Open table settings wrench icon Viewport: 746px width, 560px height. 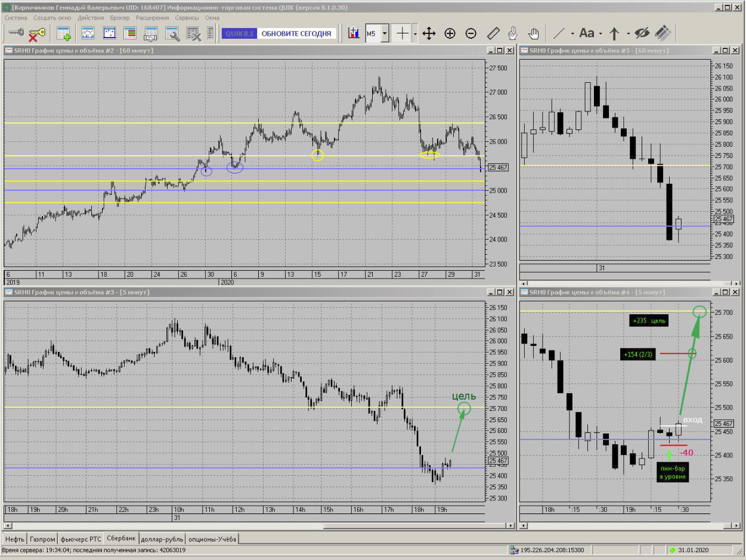172,33
